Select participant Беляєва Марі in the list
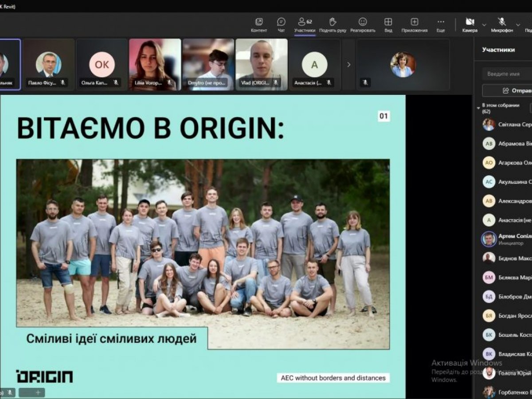The height and width of the screenshot is (399, 532). [x=507, y=278]
